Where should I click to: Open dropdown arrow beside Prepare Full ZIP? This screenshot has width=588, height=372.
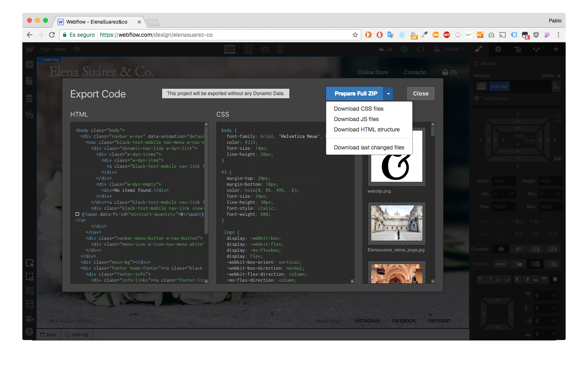[x=388, y=93]
